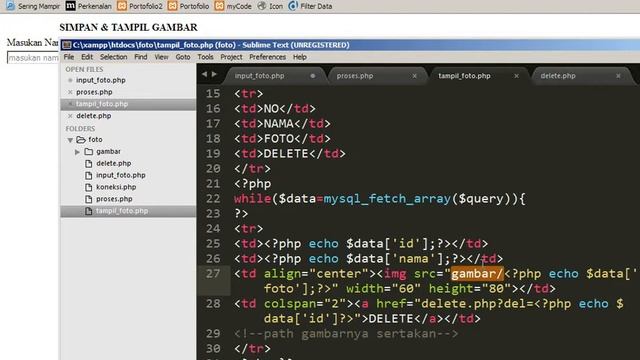Go to next tab with right arrow
The image size is (640, 360).
214,74
